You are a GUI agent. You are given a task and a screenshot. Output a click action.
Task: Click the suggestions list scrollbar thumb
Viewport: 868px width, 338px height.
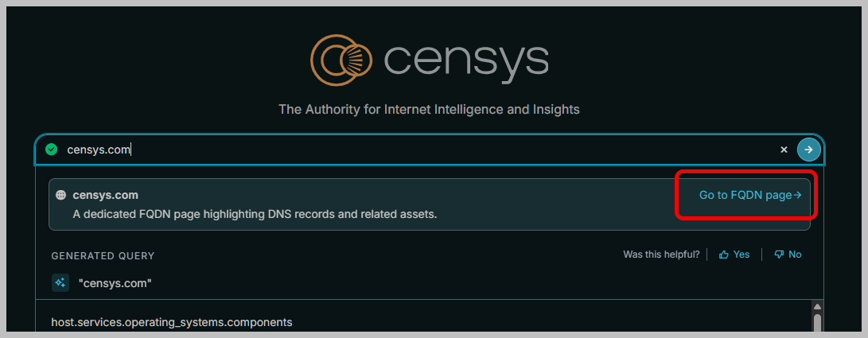click(x=817, y=323)
